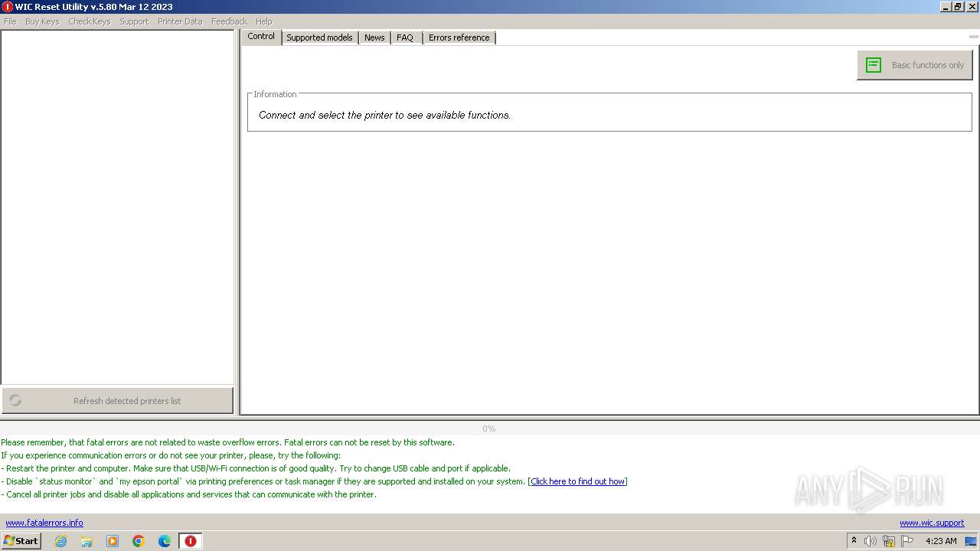Click the show desktop monitor icon

(x=971, y=541)
